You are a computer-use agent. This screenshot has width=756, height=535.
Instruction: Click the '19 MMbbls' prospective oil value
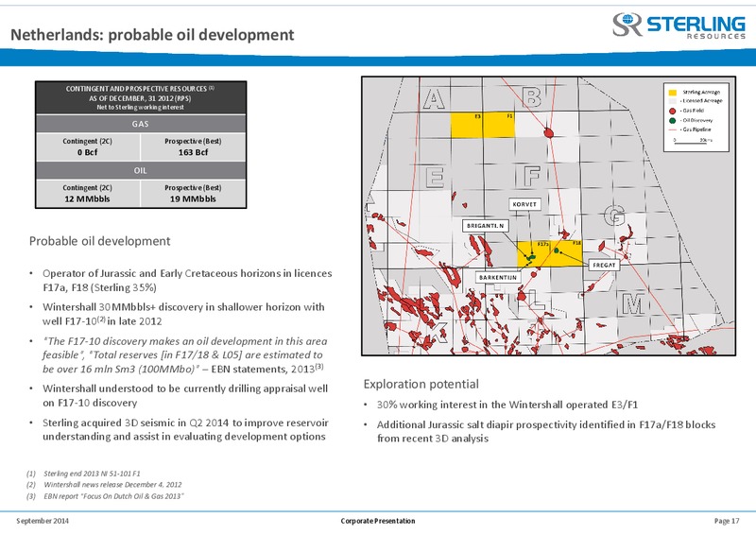coord(193,198)
